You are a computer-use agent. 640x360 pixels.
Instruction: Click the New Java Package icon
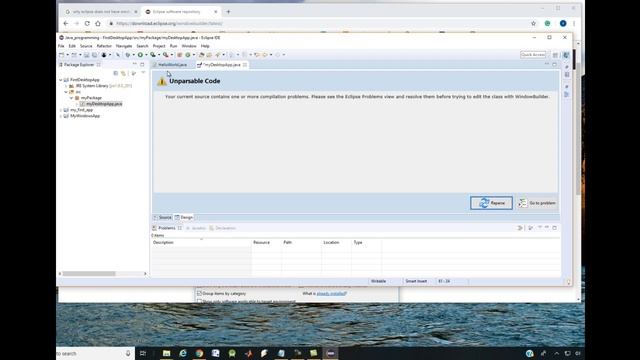pos(180,55)
